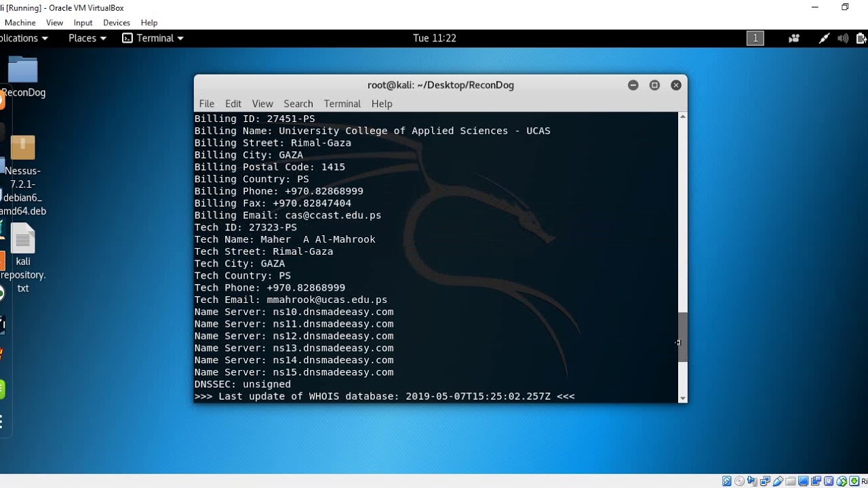Open the VirtualBox Input menu
This screenshot has height=488, width=868.
(83, 22)
